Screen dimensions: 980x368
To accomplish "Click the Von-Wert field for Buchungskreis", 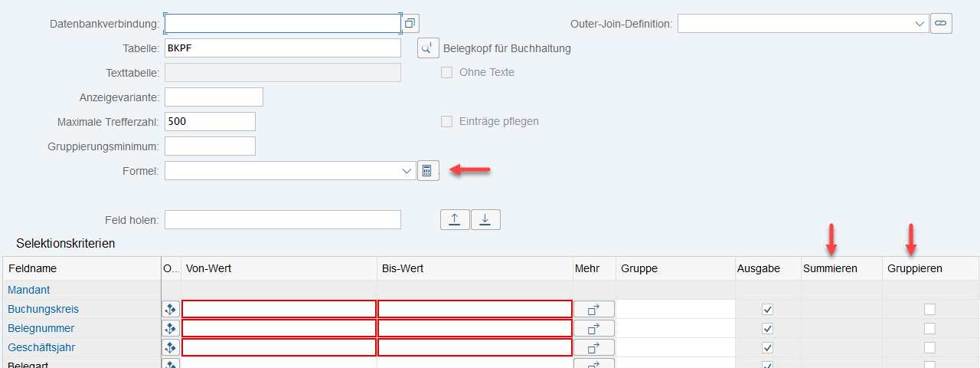I will tap(279, 309).
